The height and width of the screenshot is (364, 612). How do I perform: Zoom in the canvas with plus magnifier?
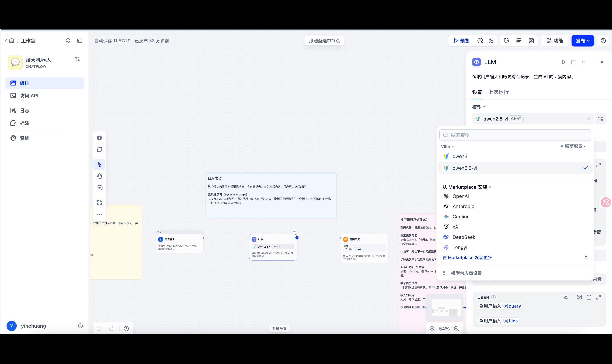[x=456, y=328]
